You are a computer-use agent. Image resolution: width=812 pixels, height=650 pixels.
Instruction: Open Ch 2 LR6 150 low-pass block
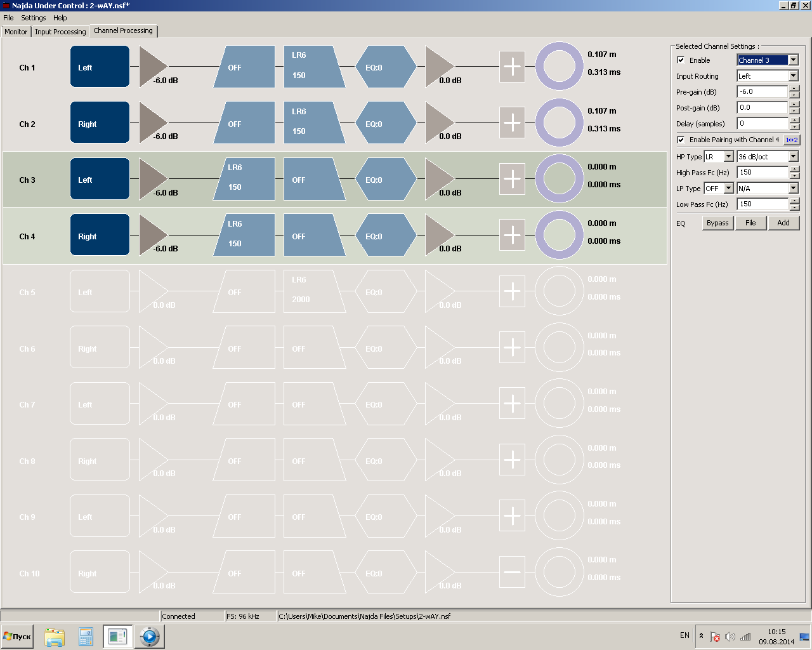point(315,123)
